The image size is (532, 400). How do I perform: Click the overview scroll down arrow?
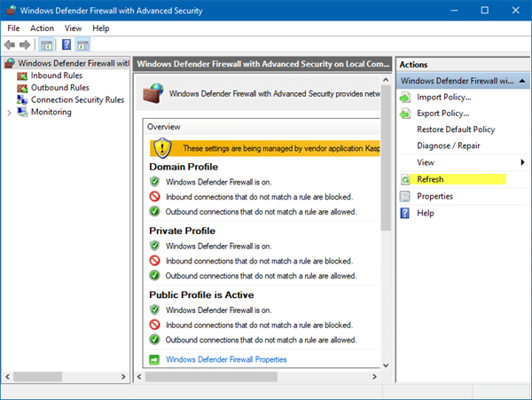pos(386,365)
